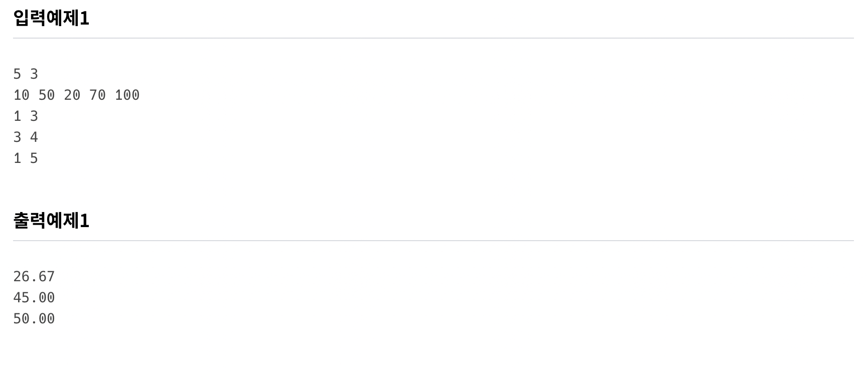Click the number 70 in the array line
Image resolution: width=868 pixels, height=378 pixels.
(x=98, y=95)
